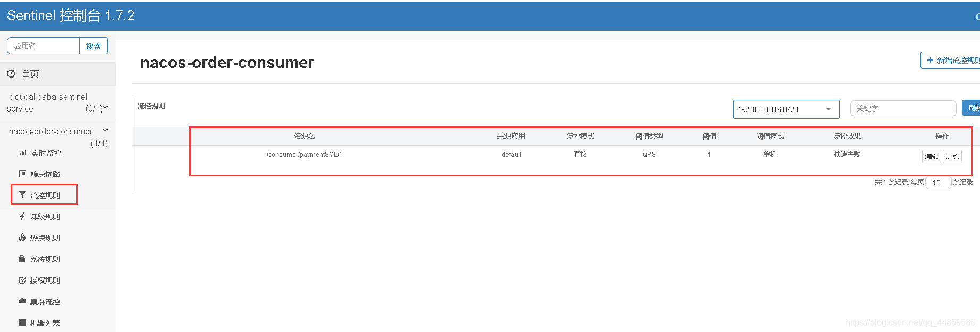Click the flame icon for 热点规则
The image size is (980, 332).
point(22,237)
